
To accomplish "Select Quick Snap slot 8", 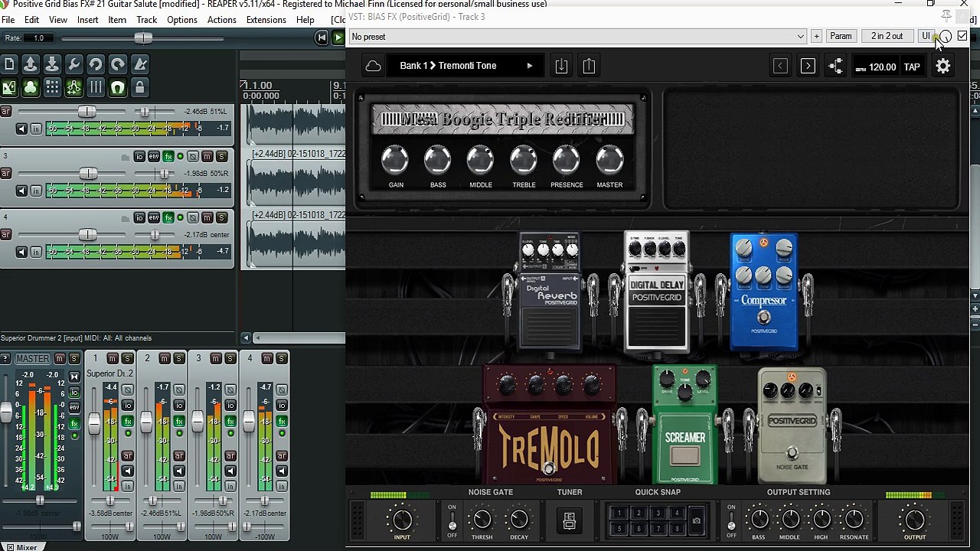I will 677,528.
